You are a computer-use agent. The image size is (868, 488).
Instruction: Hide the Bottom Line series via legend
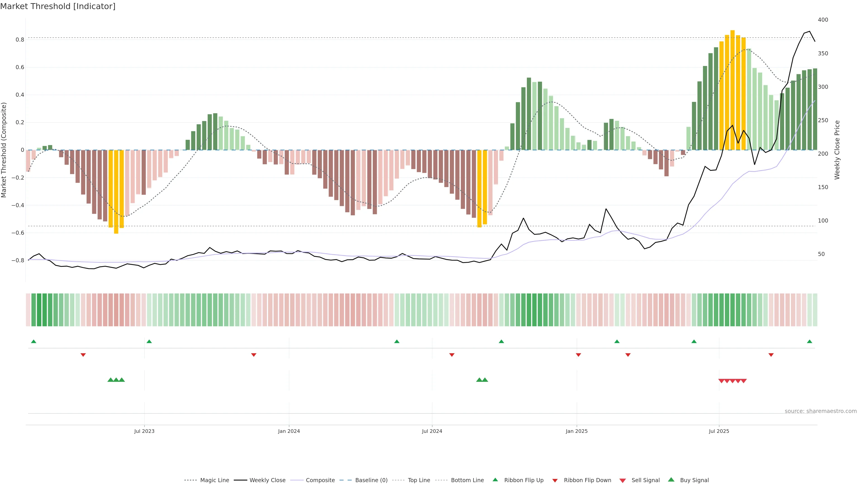coord(467,480)
